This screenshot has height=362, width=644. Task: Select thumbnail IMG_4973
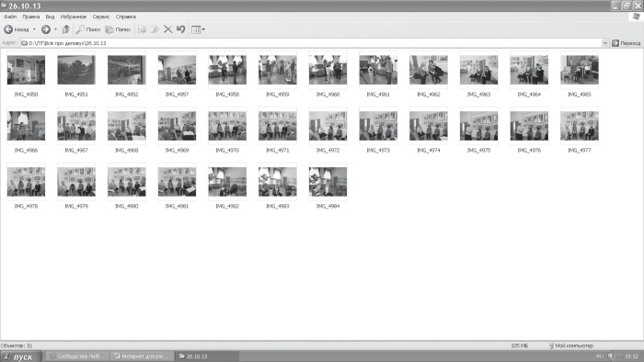pyautogui.click(x=378, y=126)
